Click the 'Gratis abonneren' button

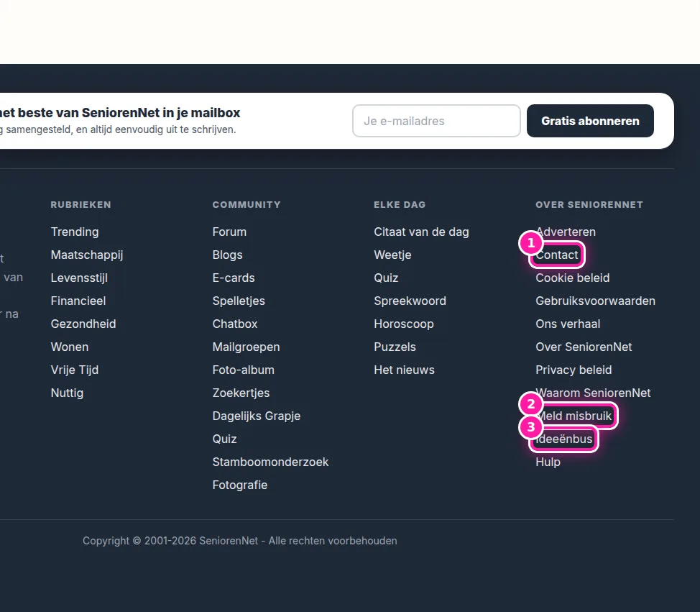coord(590,121)
